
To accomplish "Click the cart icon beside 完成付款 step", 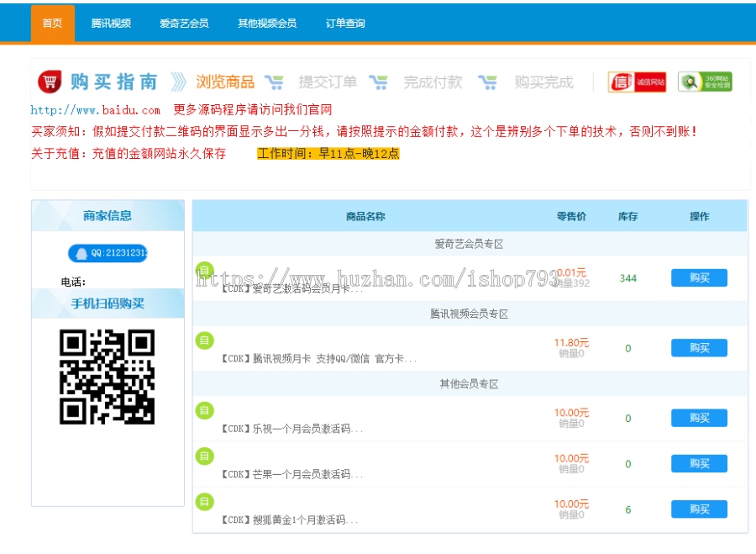I will click(x=489, y=82).
